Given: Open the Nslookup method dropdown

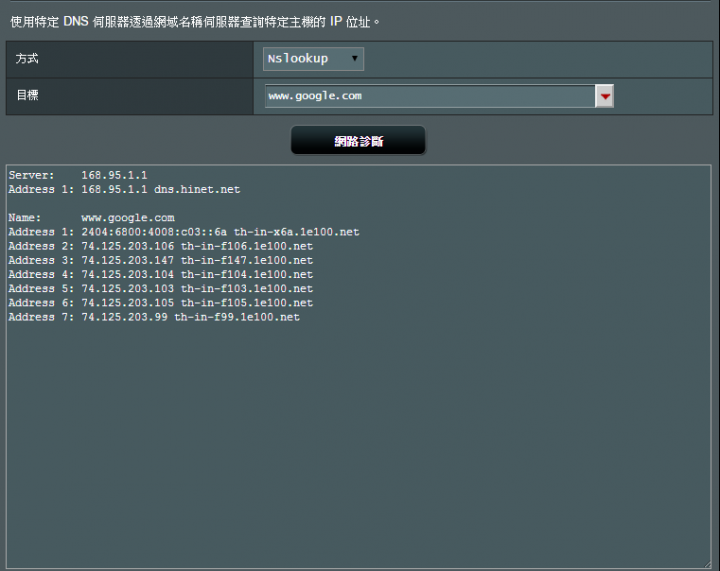Looking at the screenshot, I should (313, 59).
